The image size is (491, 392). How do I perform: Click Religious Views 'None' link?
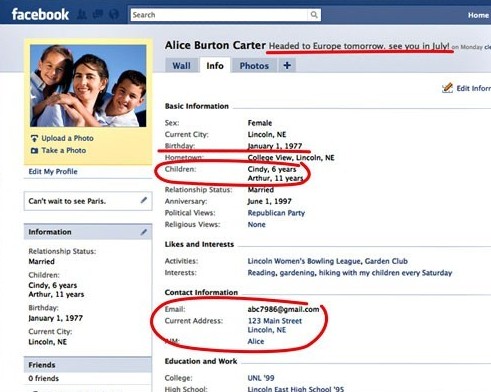point(257,225)
